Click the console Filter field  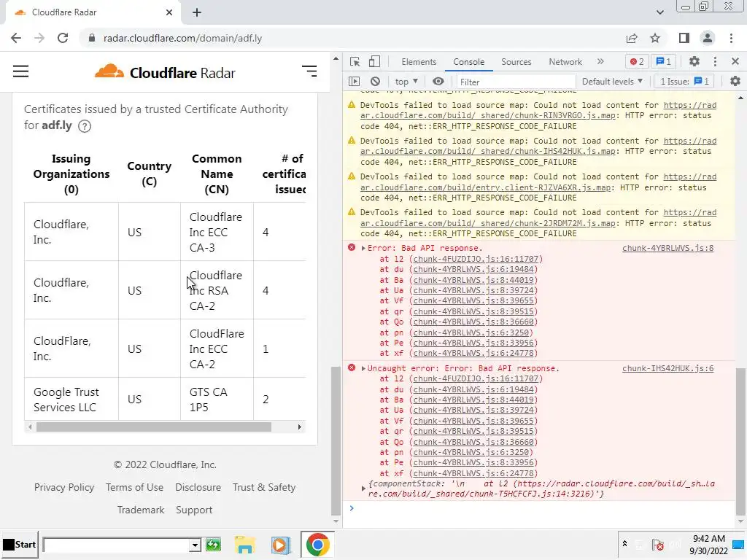[516, 82]
